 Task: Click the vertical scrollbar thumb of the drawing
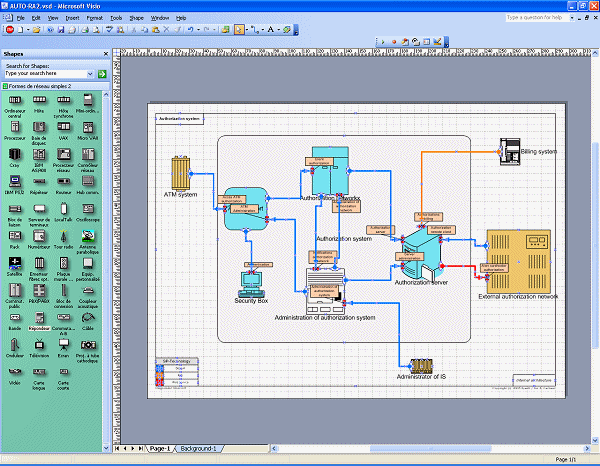[595, 245]
